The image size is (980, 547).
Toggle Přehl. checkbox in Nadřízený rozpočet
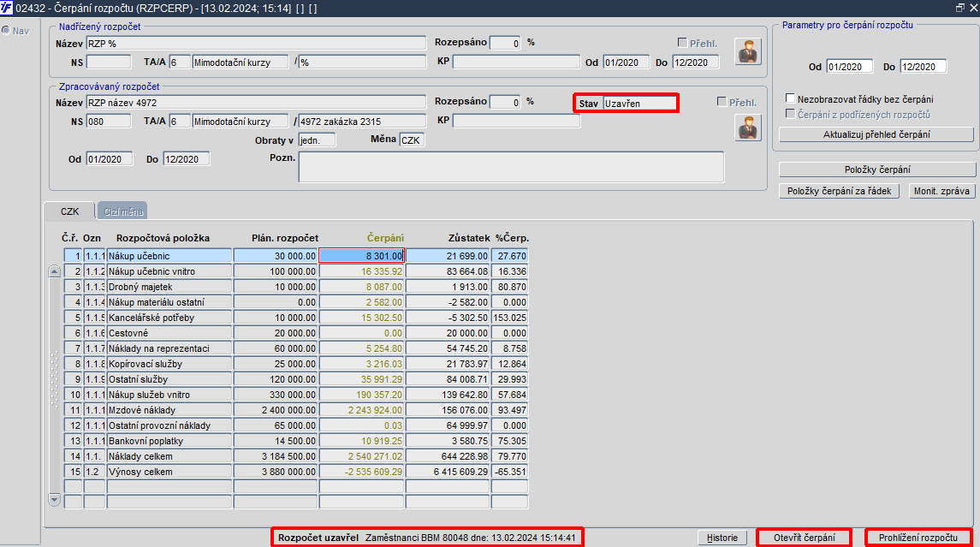click(x=682, y=43)
